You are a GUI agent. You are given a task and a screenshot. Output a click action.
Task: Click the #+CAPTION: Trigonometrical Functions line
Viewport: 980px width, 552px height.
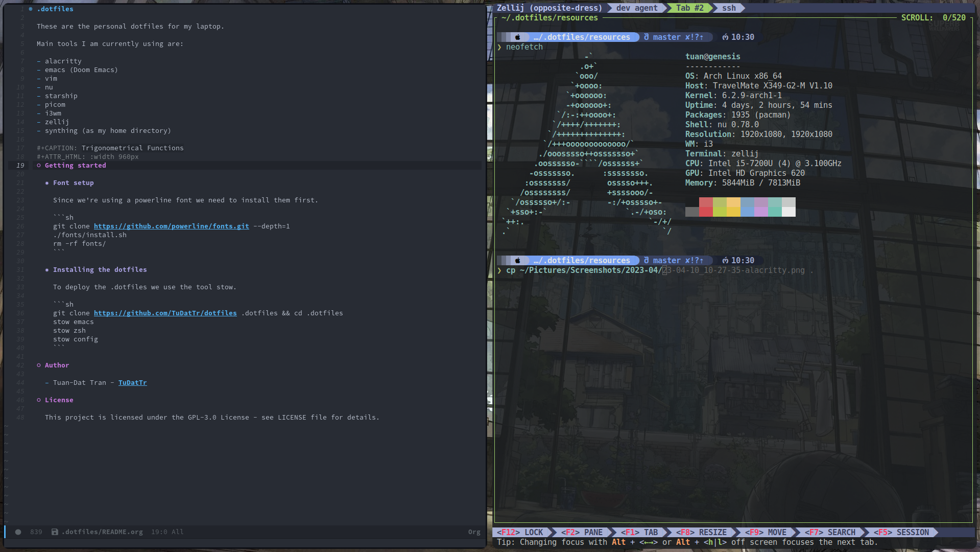click(x=110, y=148)
